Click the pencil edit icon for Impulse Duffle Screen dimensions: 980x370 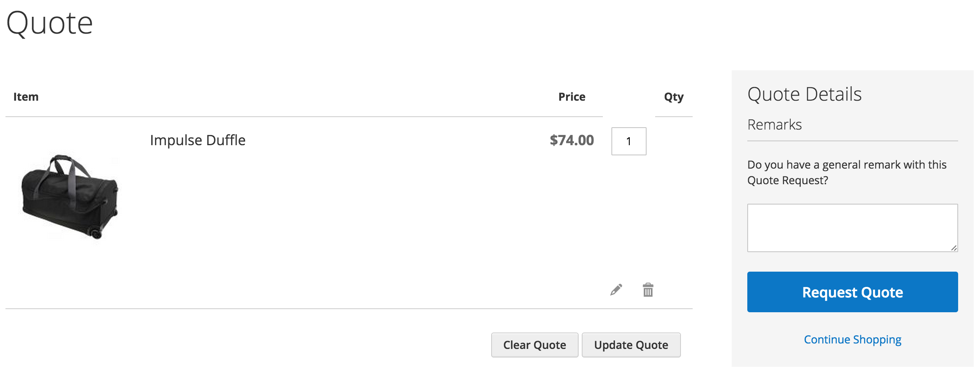pos(616,290)
